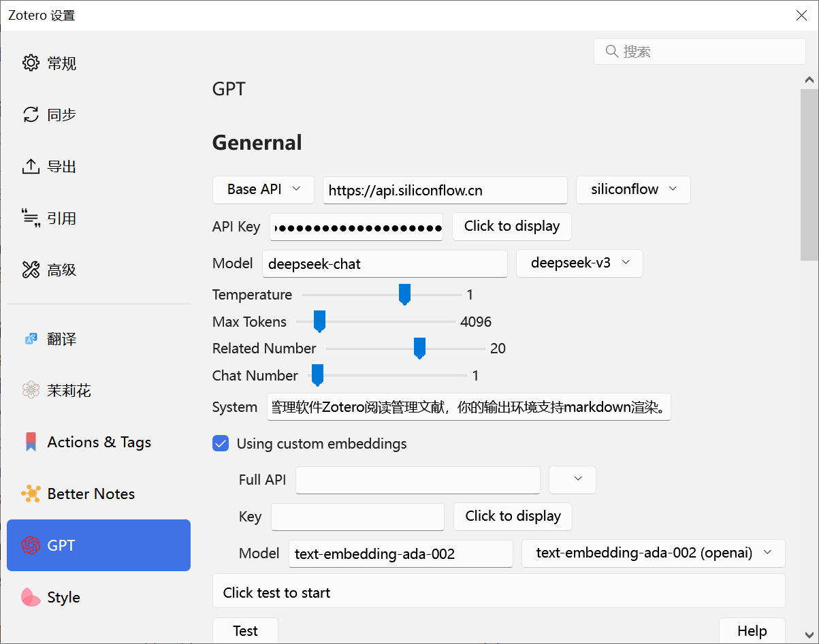819x644 pixels.
Task: Click the Actions & Tags bookmark icon
Action: [31, 442]
